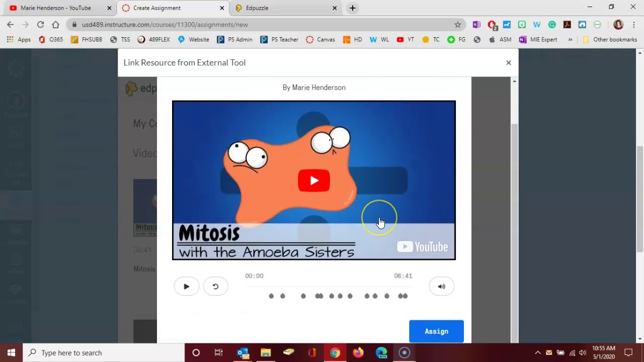The width and height of the screenshot is (644, 362).
Task: Open a new browser tab
Action: click(352, 8)
